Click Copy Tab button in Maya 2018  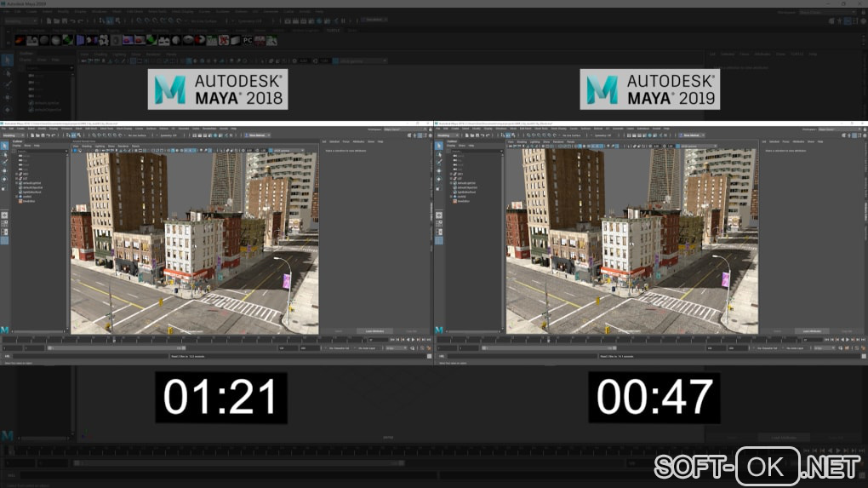tap(412, 331)
